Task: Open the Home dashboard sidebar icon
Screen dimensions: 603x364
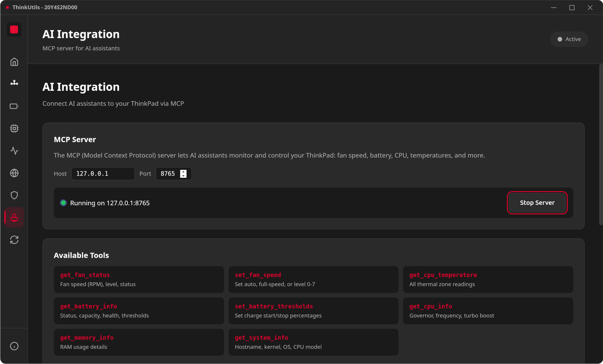Action: tap(14, 62)
